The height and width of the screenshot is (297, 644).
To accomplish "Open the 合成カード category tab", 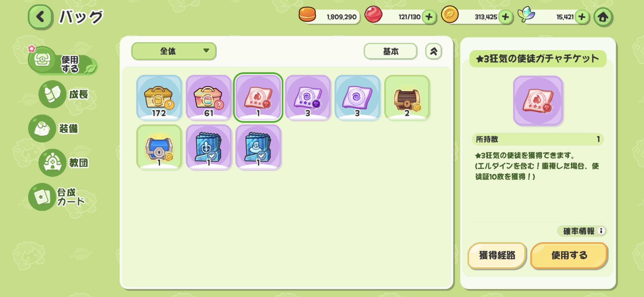I will coord(57,197).
